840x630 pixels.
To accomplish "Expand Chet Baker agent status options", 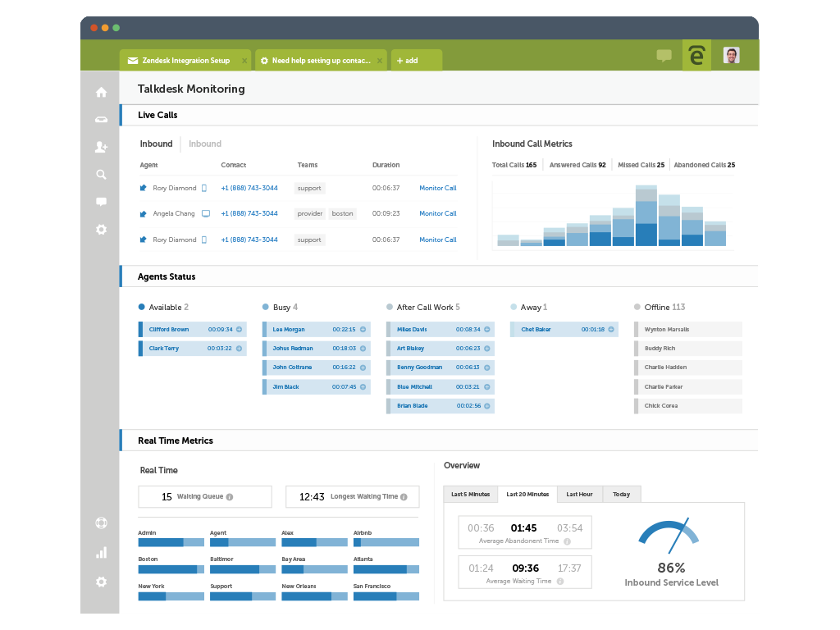I will [610, 330].
